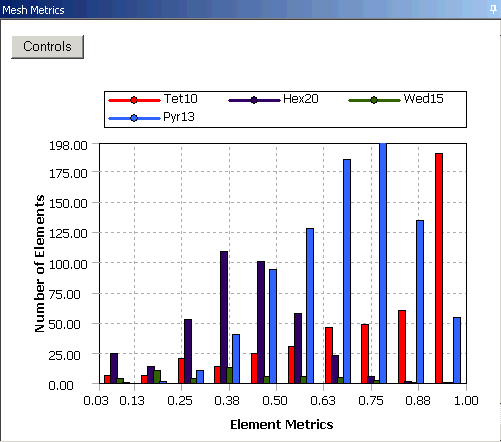This screenshot has width=501, height=442.
Task: Click the 50.00 y-axis label
Action: (x=65, y=324)
